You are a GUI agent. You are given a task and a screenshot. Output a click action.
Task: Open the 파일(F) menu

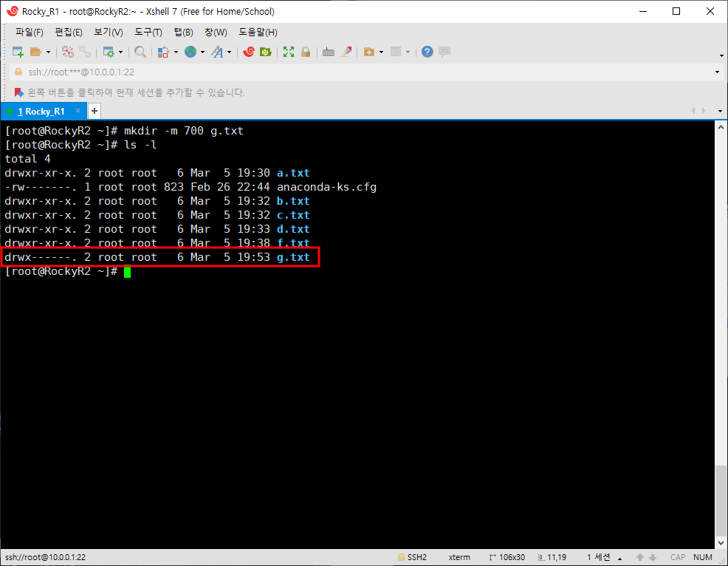(30, 32)
